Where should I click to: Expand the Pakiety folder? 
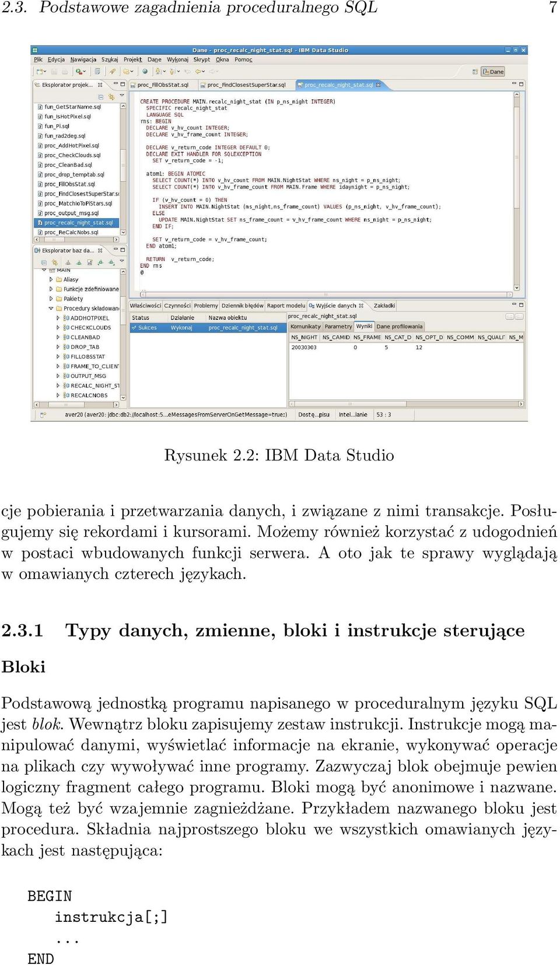(51, 299)
